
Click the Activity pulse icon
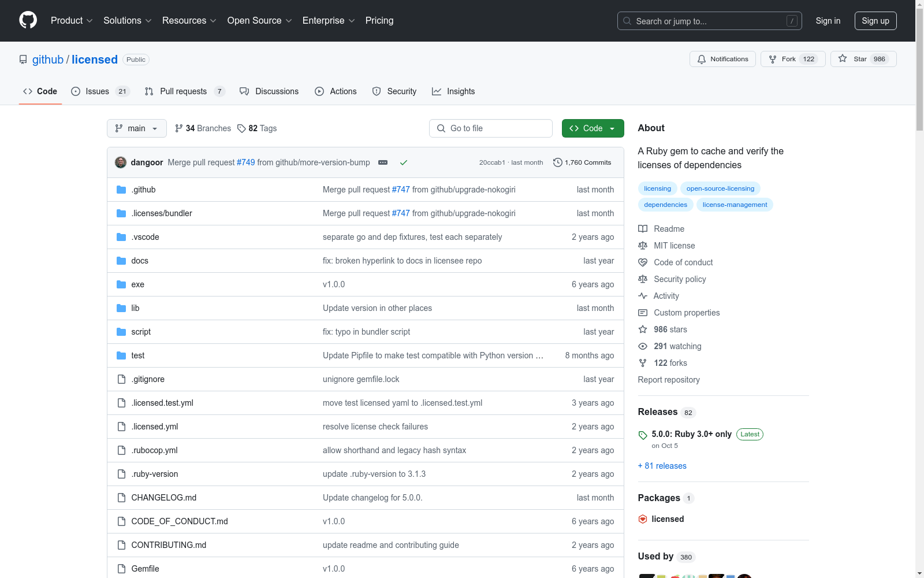pyautogui.click(x=643, y=296)
